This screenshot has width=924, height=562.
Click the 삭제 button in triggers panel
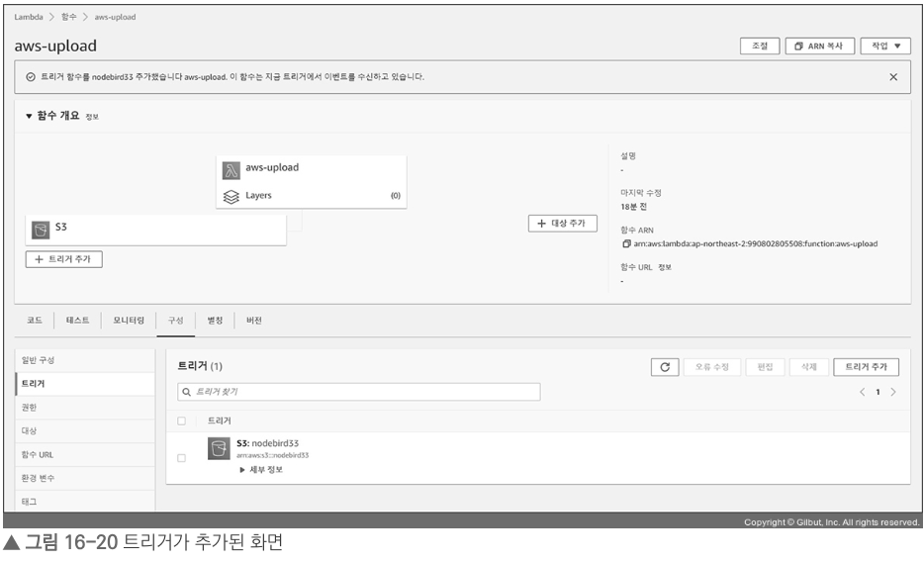[809, 367]
